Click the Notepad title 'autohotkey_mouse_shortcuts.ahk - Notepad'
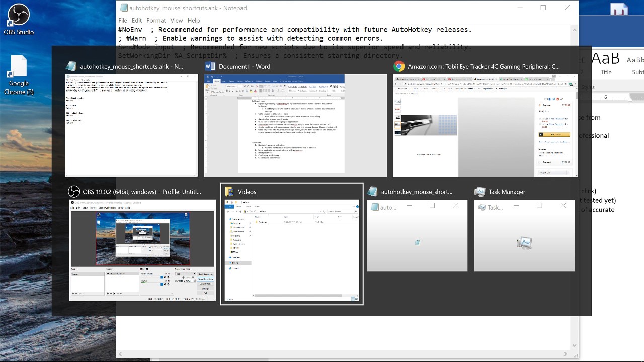The image size is (644, 362). 188,8
